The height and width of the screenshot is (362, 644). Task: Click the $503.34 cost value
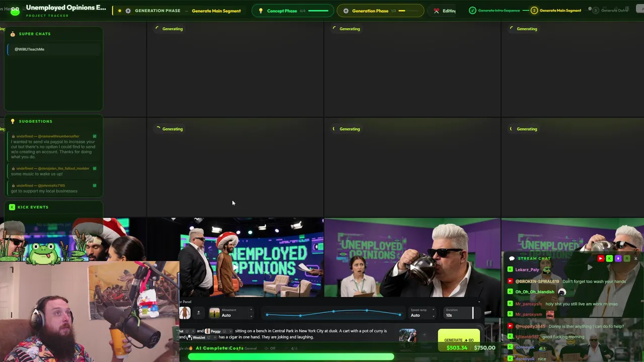[x=457, y=348]
